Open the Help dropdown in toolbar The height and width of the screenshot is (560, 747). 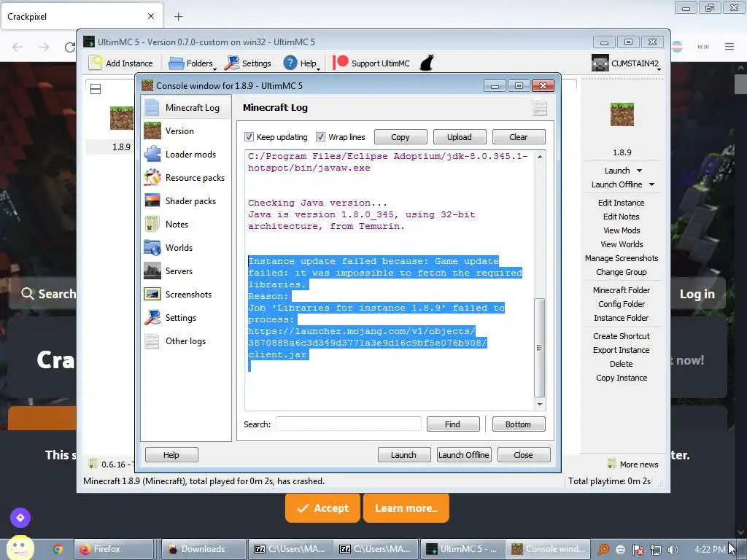301,63
